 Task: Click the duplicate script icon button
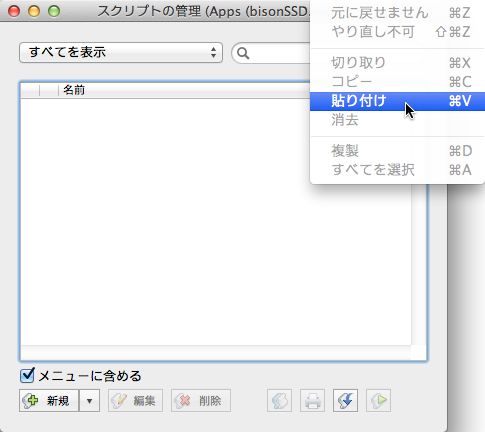click(279, 400)
